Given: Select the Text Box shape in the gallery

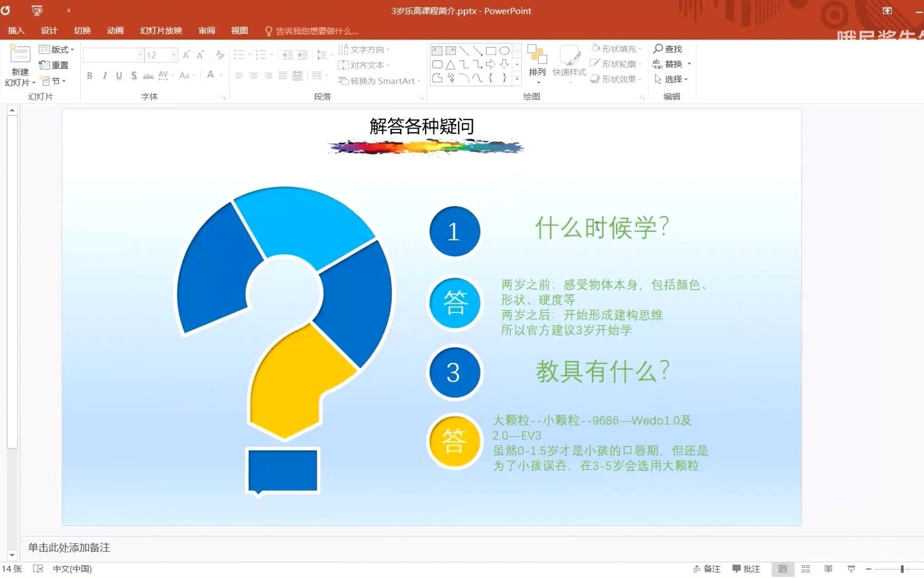Looking at the screenshot, I should pos(437,51).
